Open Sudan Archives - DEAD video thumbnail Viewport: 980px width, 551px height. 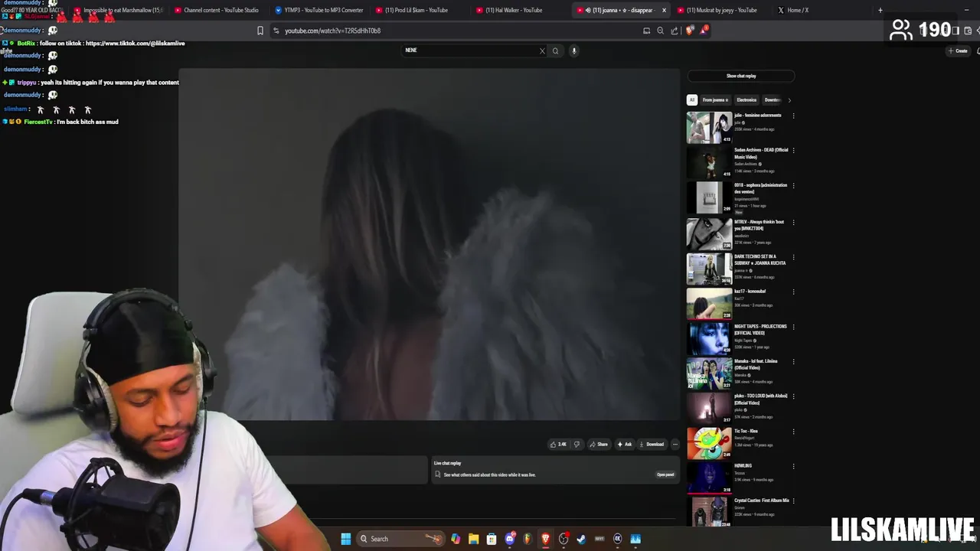tap(709, 163)
